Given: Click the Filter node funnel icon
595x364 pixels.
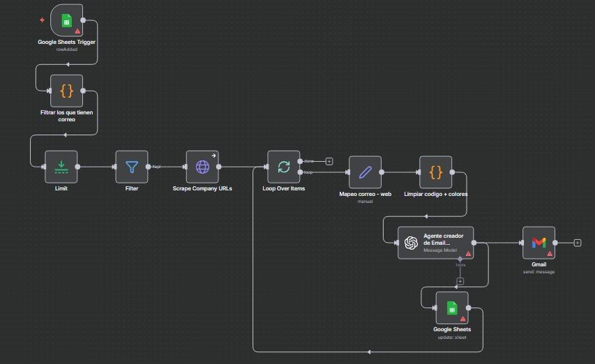Looking at the screenshot, I should [x=132, y=167].
